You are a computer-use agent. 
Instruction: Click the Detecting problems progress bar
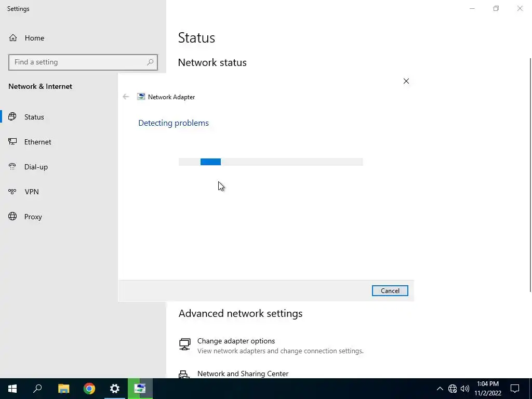tap(271, 162)
